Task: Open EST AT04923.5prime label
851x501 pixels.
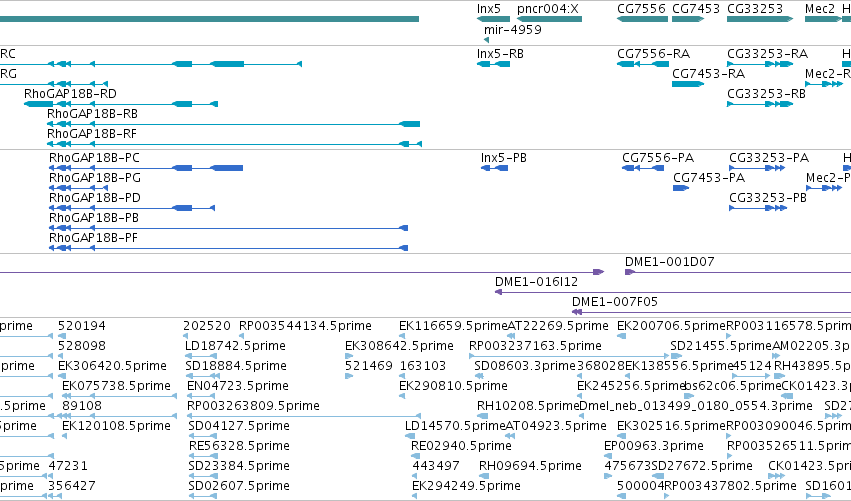Action: [556, 427]
